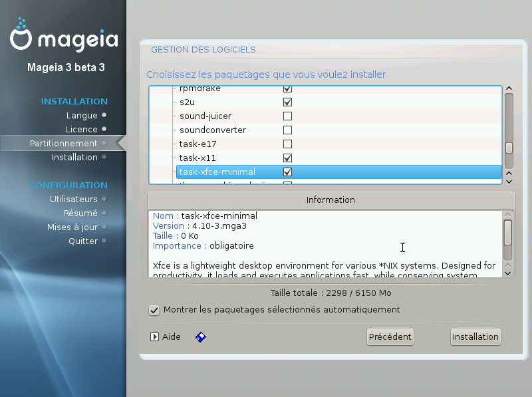Go back with the Précédent button

point(390,337)
